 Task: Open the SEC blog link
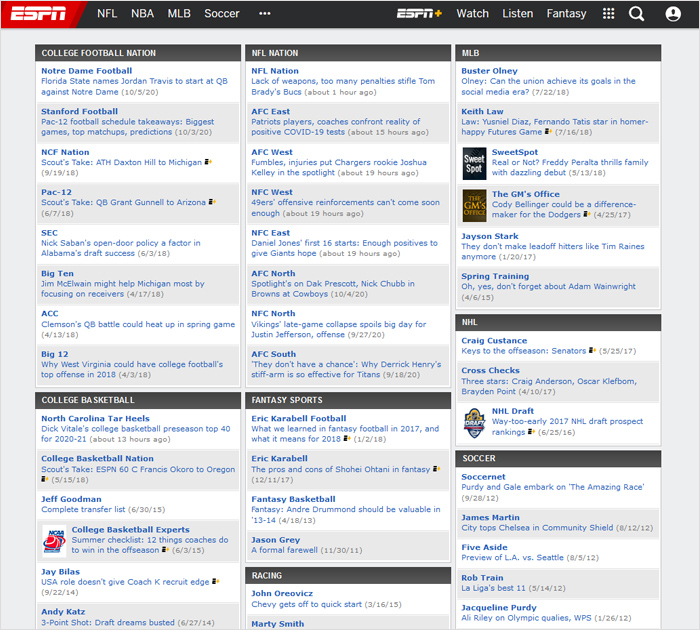[49, 233]
